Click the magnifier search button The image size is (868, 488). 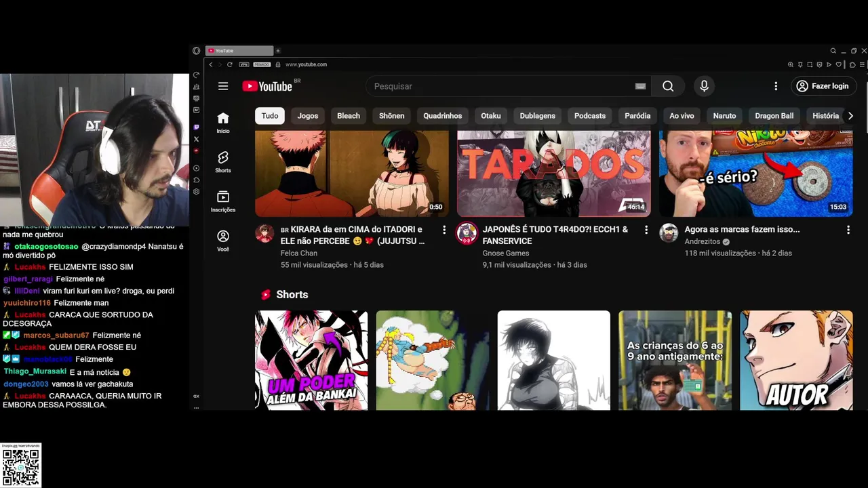[668, 86]
